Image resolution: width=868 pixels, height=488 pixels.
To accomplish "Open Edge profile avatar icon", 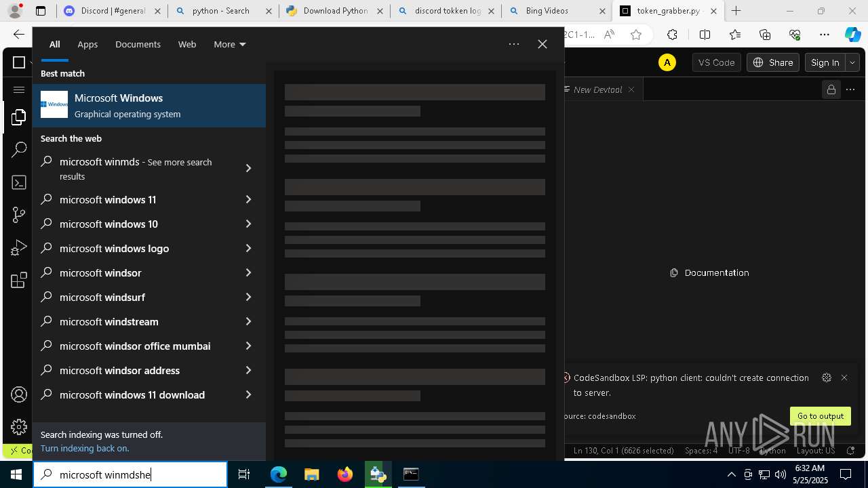I will (x=14, y=11).
